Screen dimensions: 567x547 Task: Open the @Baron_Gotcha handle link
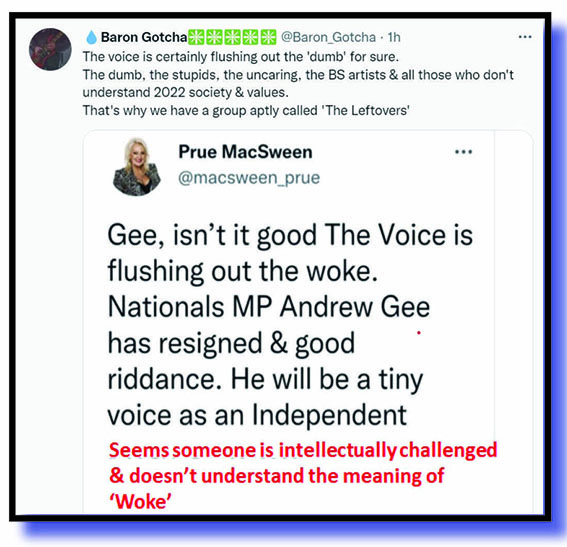328,37
